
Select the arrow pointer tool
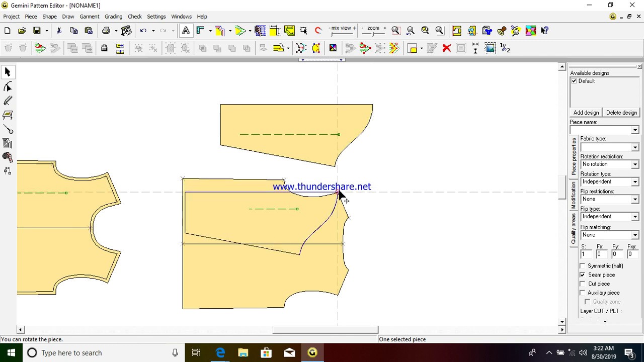[x=8, y=72]
